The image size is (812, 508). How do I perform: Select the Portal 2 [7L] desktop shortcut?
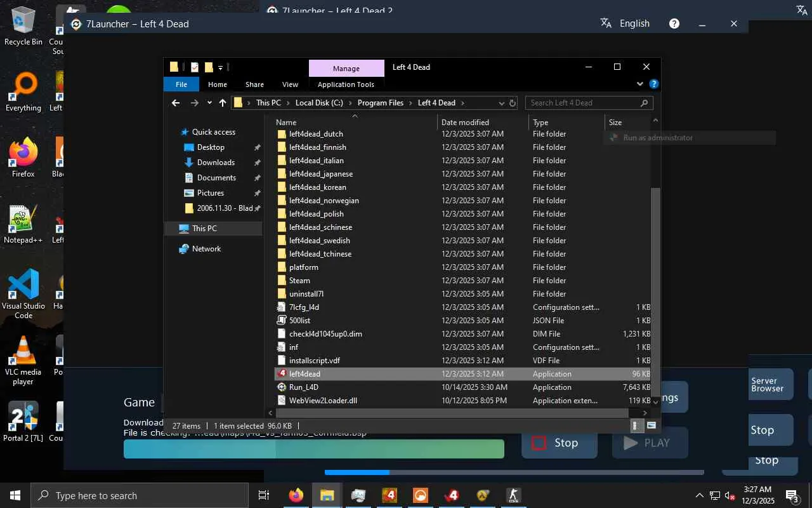tap(25, 421)
